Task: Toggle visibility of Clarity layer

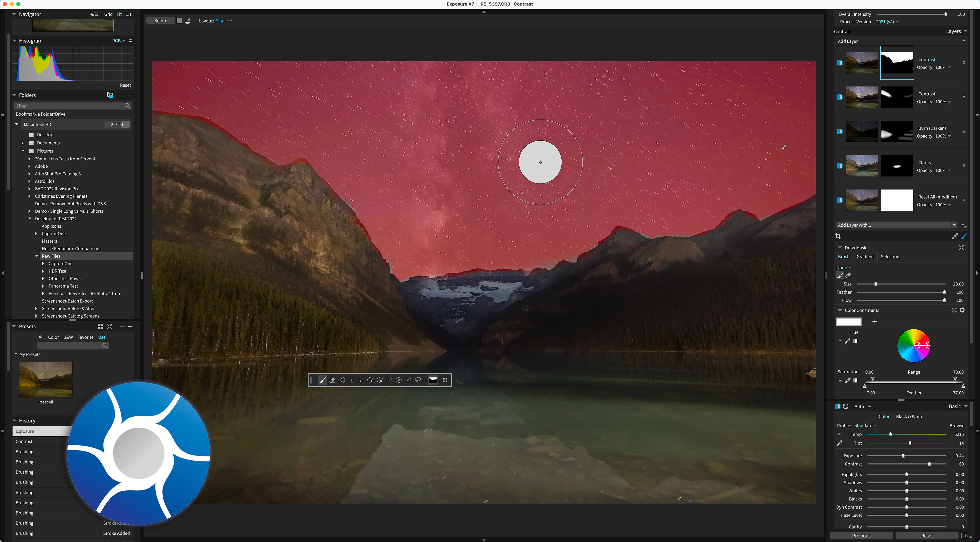Action: tap(840, 166)
